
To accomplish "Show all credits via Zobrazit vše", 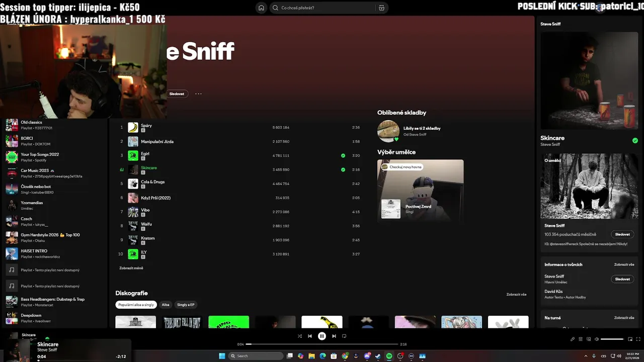I will [624, 264].
